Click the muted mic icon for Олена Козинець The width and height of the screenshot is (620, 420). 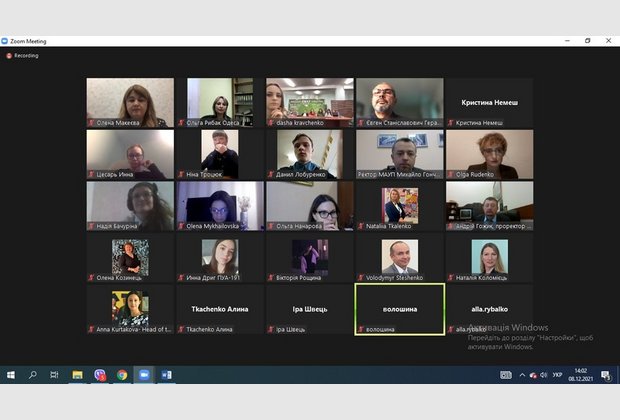tap(91, 278)
